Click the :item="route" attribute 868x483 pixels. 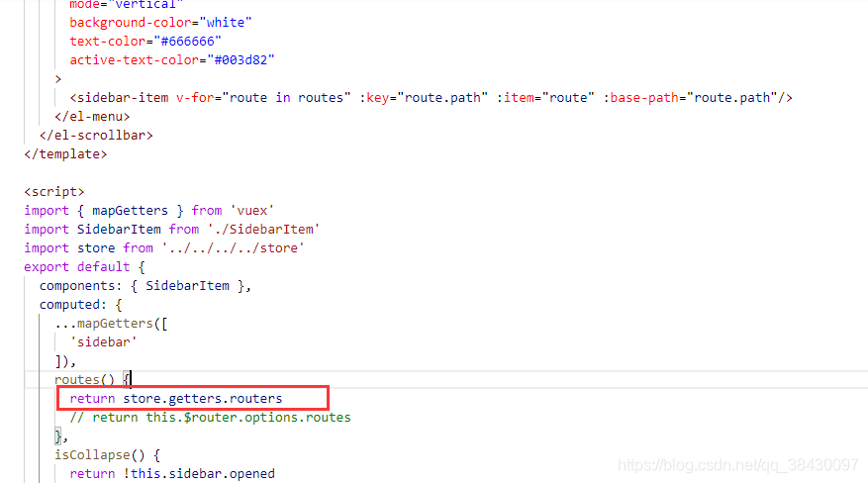(545, 98)
